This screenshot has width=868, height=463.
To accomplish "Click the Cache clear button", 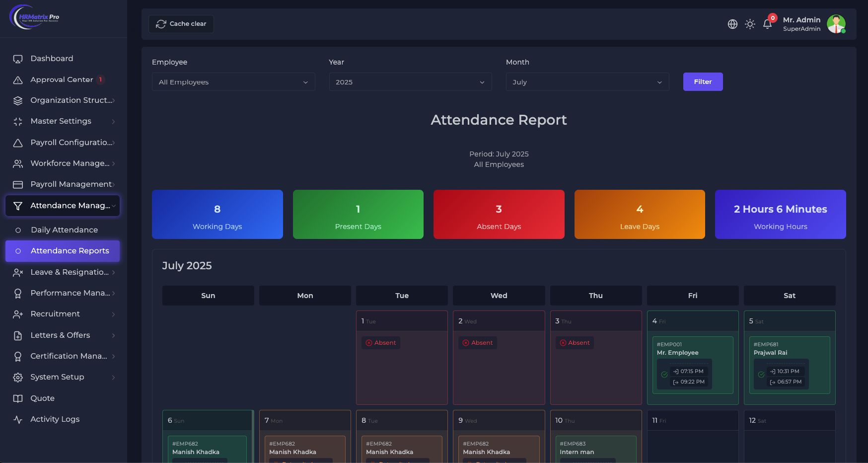I will [x=181, y=24].
